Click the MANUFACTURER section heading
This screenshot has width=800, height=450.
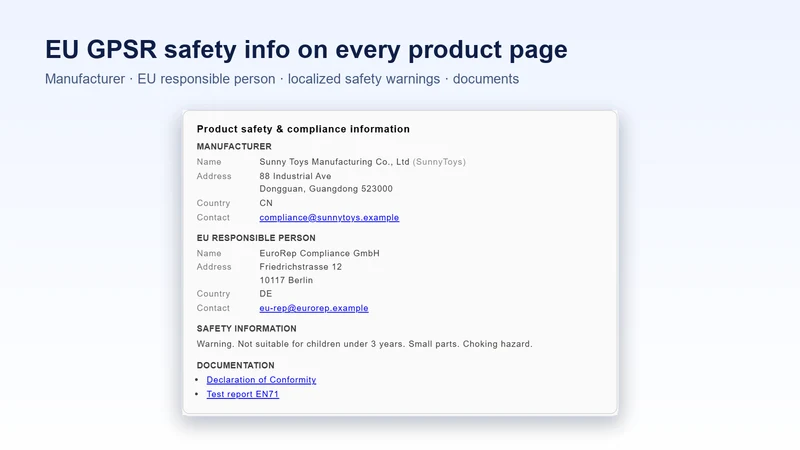click(x=234, y=146)
